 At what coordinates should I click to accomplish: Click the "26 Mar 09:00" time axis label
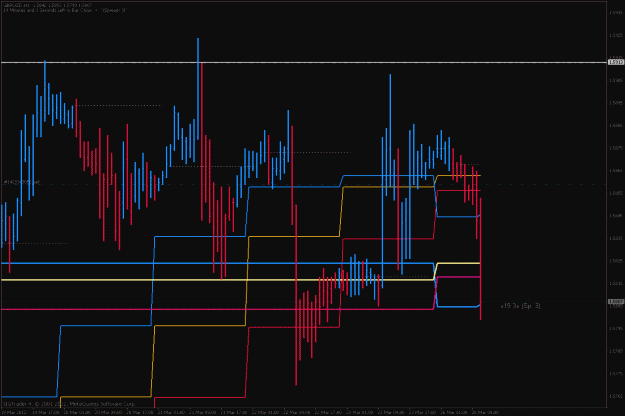point(485,412)
